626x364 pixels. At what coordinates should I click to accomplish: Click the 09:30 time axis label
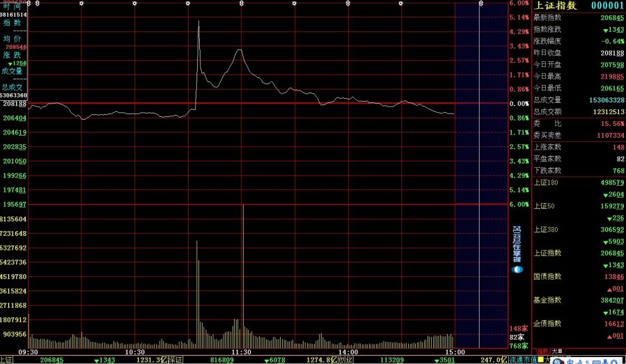pyautogui.click(x=28, y=352)
